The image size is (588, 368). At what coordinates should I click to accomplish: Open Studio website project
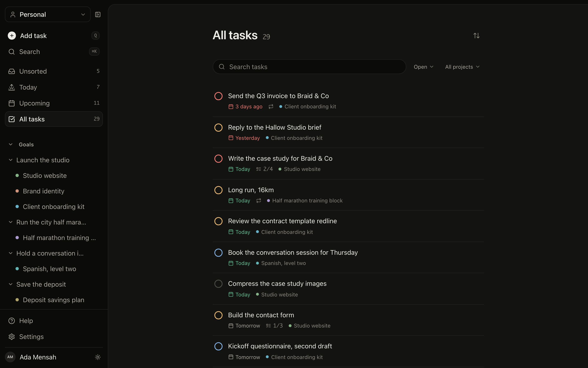click(45, 175)
